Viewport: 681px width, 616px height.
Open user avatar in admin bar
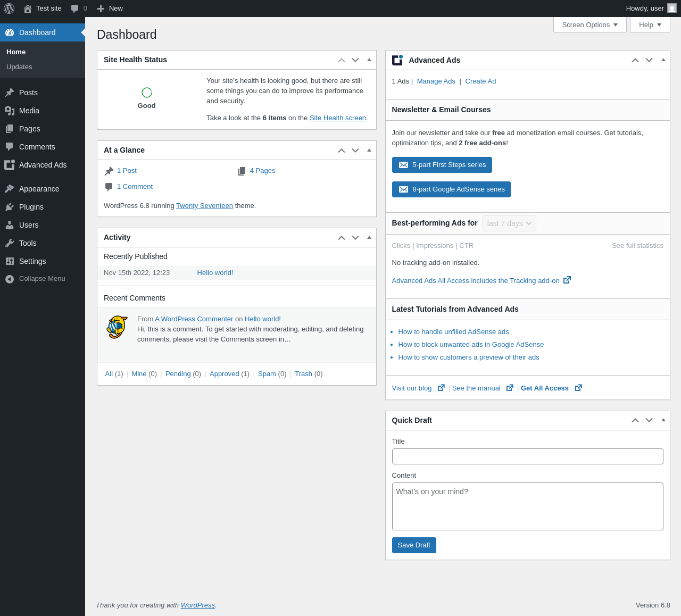pos(672,9)
